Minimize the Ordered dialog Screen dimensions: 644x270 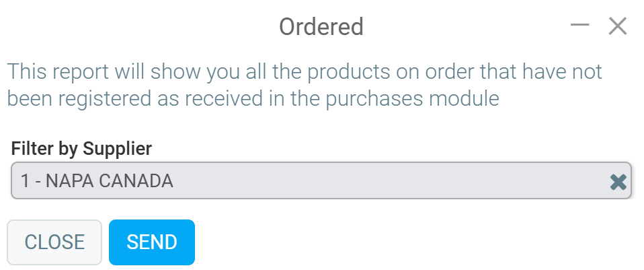click(579, 26)
